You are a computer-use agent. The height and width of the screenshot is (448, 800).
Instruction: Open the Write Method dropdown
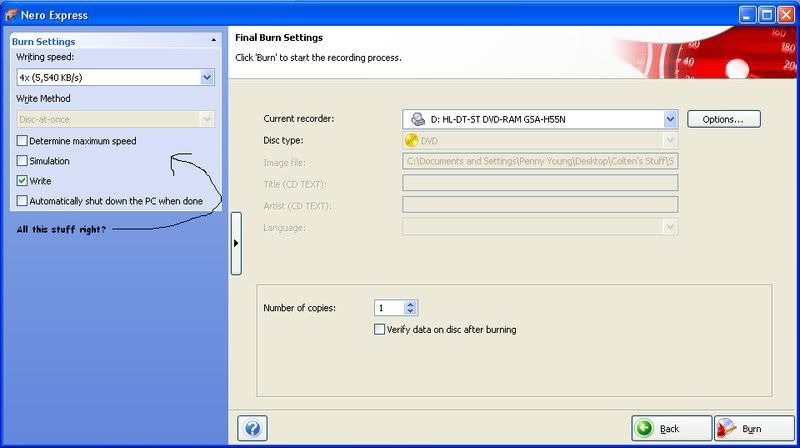(207, 119)
